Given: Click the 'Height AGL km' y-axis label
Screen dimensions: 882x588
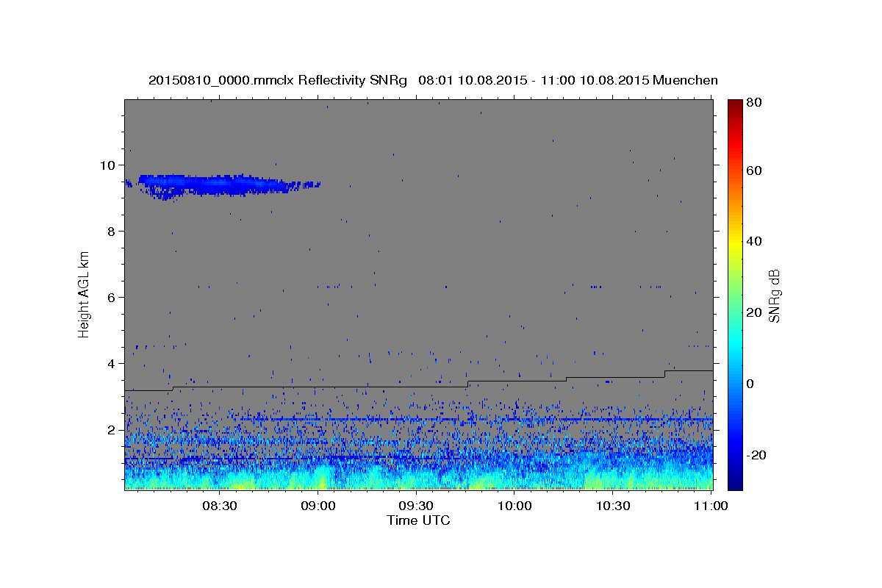Looking at the screenshot, I should click(85, 295).
